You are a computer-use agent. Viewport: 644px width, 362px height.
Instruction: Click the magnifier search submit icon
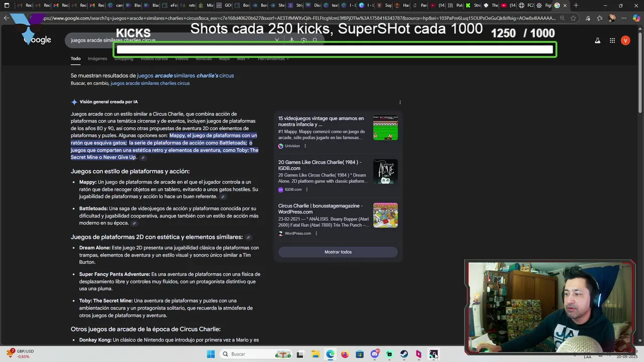pyautogui.click(x=315, y=40)
